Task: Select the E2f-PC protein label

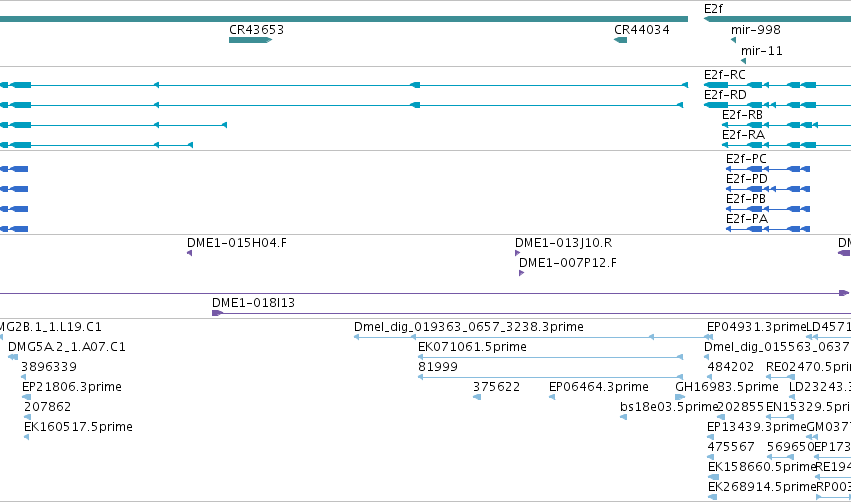Action: pyautogui.click(x=746, y=159)
